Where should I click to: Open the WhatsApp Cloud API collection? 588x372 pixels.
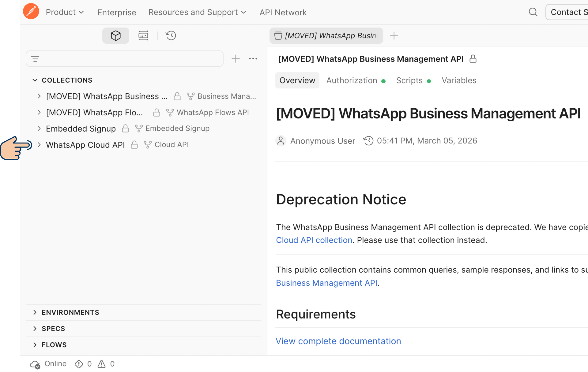85,145
